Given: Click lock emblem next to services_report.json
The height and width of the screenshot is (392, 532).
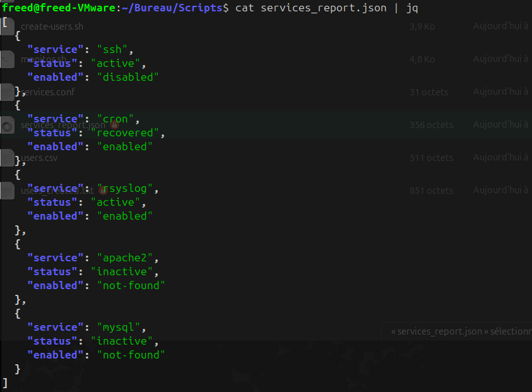Looking at the screenshot, I should 114,126.
